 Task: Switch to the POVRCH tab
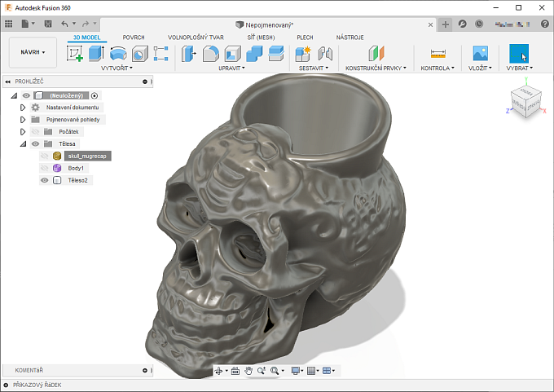134,37
